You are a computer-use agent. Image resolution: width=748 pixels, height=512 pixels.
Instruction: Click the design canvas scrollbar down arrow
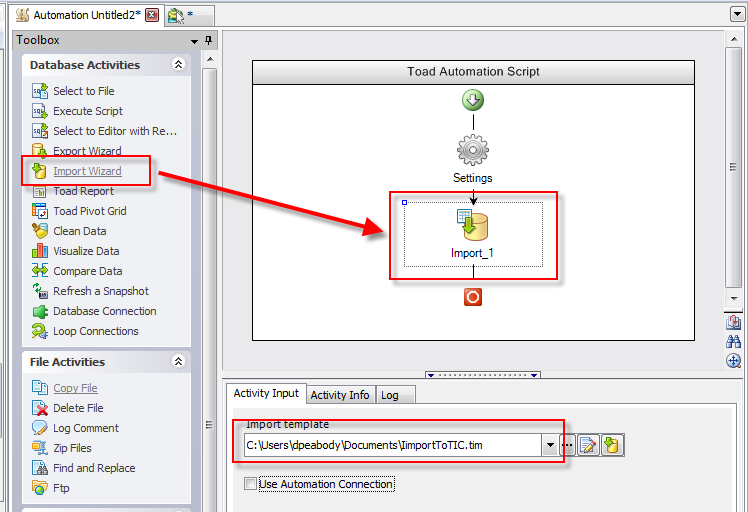tap(734, 299)
